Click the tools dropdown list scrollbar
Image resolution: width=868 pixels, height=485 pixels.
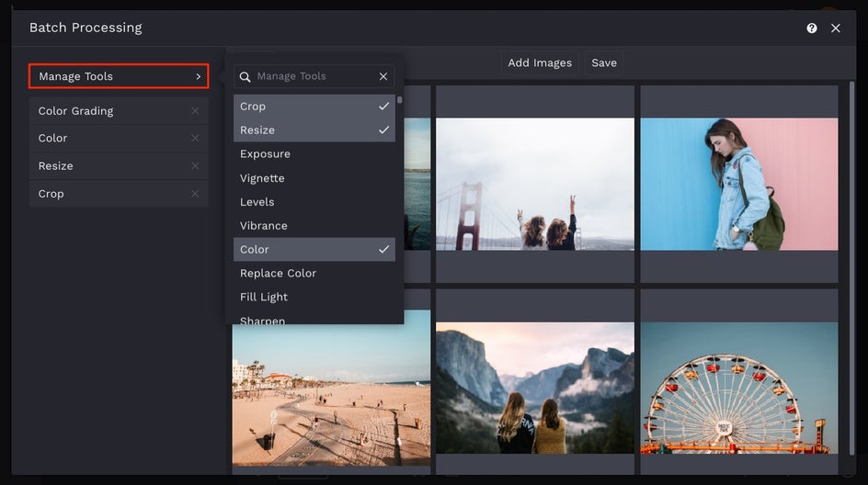coord(399,101)
